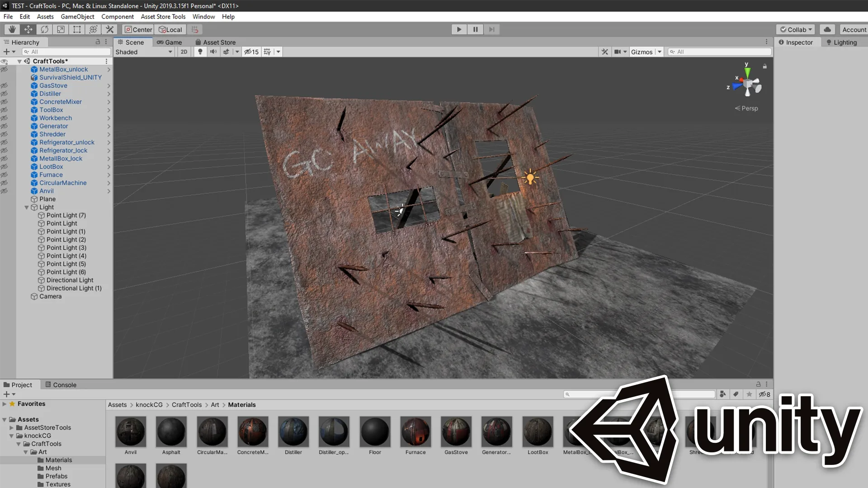Select the Scale tool
Viewport: 868px width, 488px height.
(x=61, y=29)
